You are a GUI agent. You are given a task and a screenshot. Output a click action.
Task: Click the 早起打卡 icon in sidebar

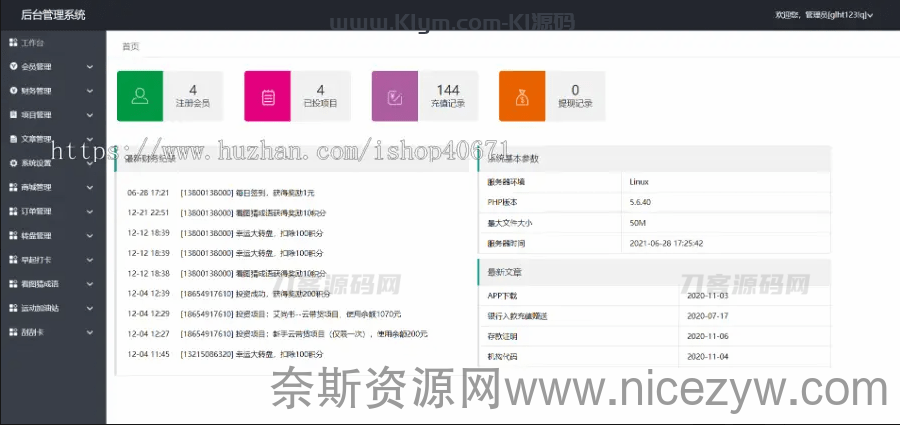pos(13,260)
